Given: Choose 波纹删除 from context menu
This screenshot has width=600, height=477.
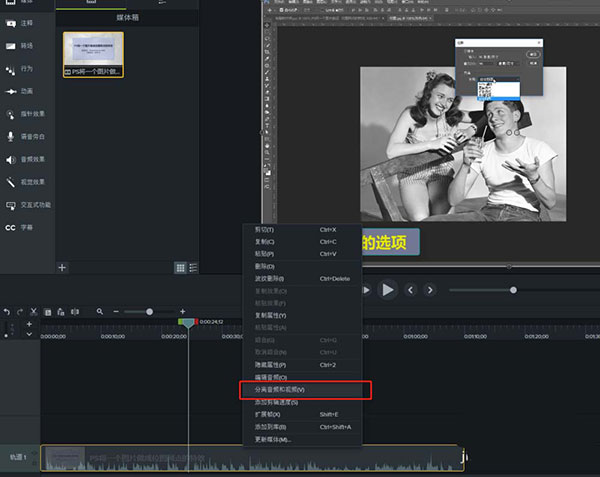Looking at the screenshot, I should (x=269, y=278).
